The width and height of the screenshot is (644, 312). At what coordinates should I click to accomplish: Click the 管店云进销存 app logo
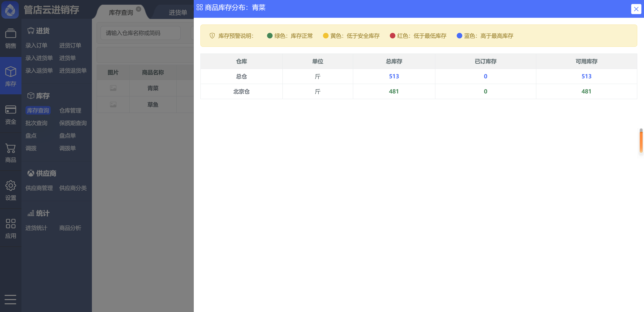[x=10, y=10]
